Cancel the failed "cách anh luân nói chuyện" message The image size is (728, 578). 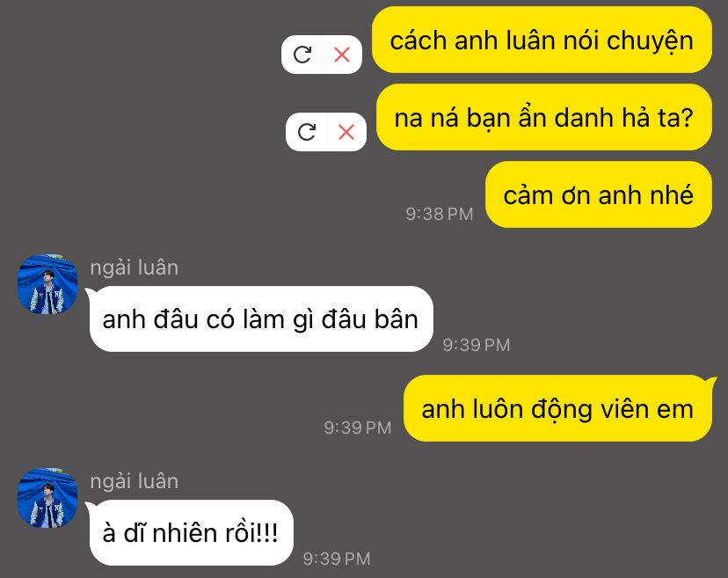point(342,55)
